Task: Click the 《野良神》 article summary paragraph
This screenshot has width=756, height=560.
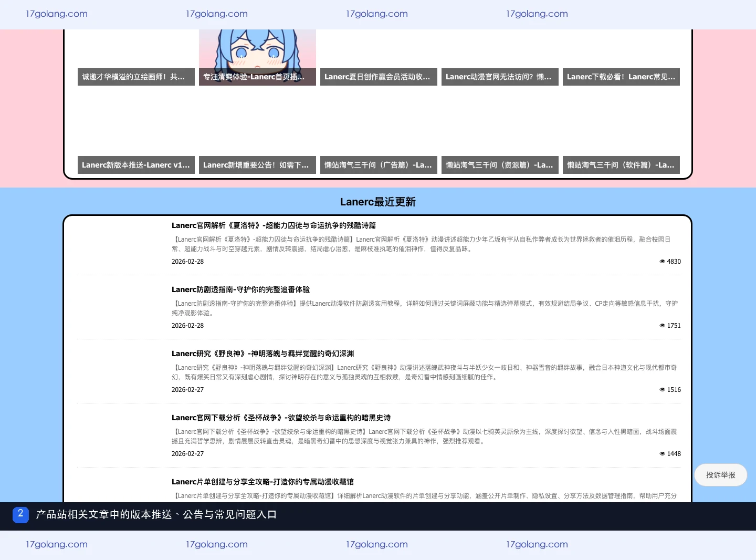Action: point(425,372)
